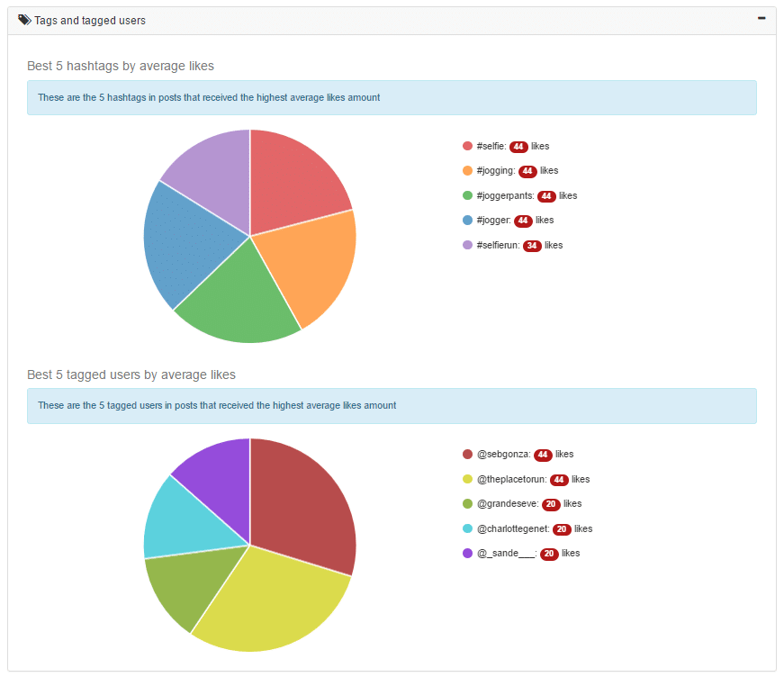Click the #joggerpants legend color dot
The width and height of the screenshot is (784, 677).
click(467, 195)
